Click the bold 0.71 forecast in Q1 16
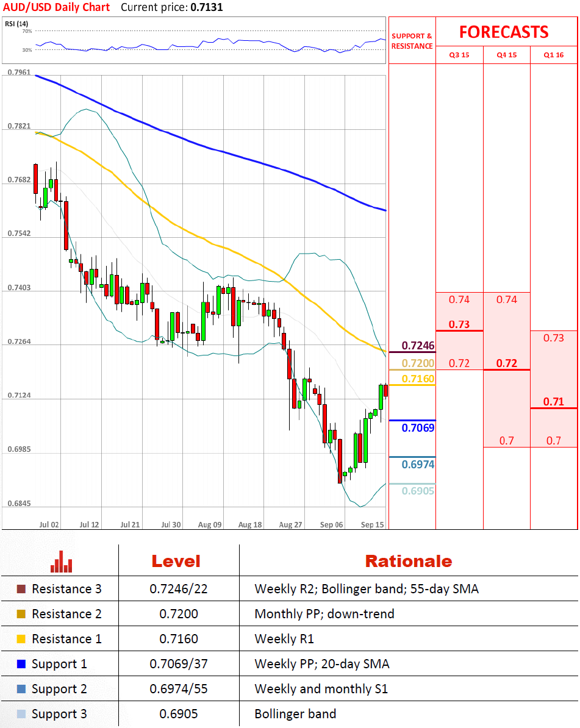The width and height of the screenshot is (580, 728). [x=554, y=402]
